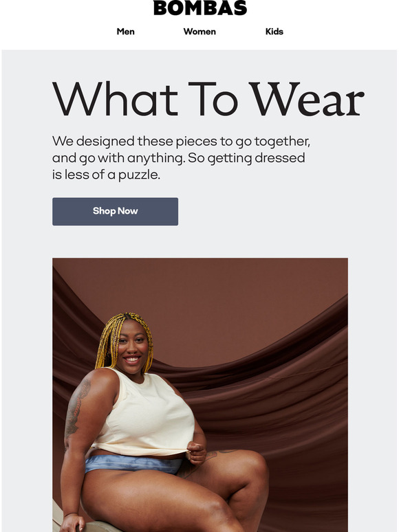Click the text line is less of a puzzle
Viewport: 399px width, 532px height.
click(106, 175)
